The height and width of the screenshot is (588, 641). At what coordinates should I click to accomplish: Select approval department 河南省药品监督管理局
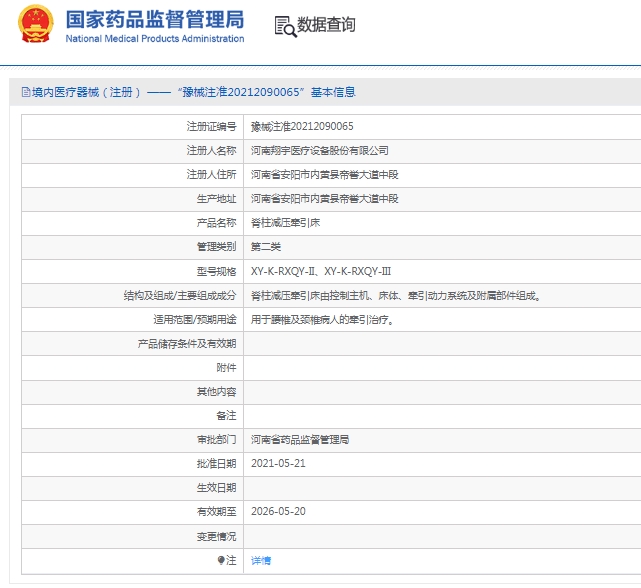point(300,440)
